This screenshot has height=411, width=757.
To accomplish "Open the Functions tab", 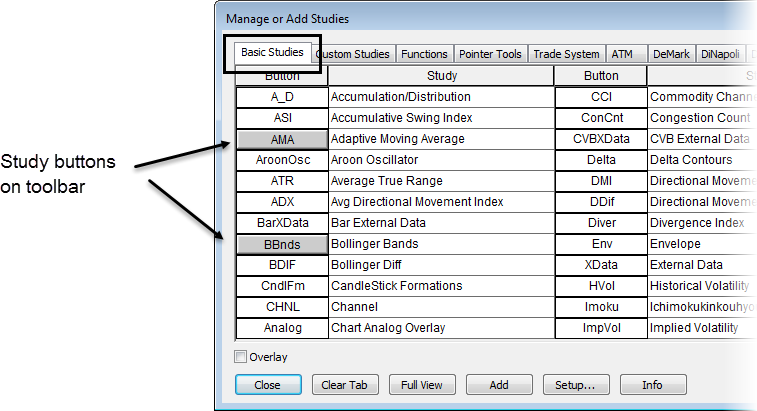I will click(x=425, y=54).
